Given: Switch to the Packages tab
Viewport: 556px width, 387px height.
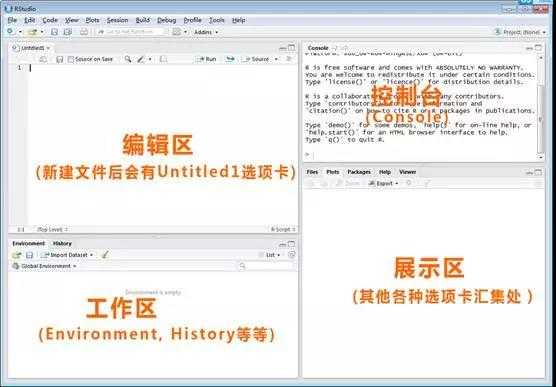Looking at the screenshot, I should click(x=359, y=172).
